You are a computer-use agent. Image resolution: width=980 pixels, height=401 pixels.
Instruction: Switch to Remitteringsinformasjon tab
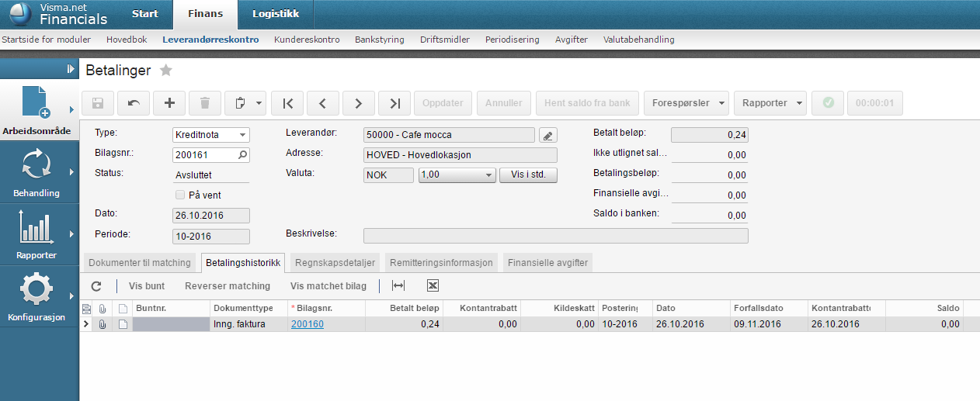tap(442, 263)
